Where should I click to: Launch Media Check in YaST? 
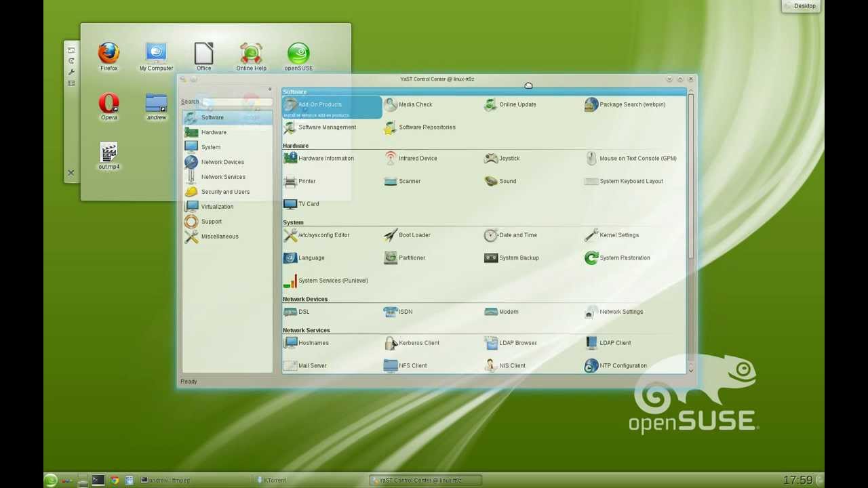tap(408, 104)
